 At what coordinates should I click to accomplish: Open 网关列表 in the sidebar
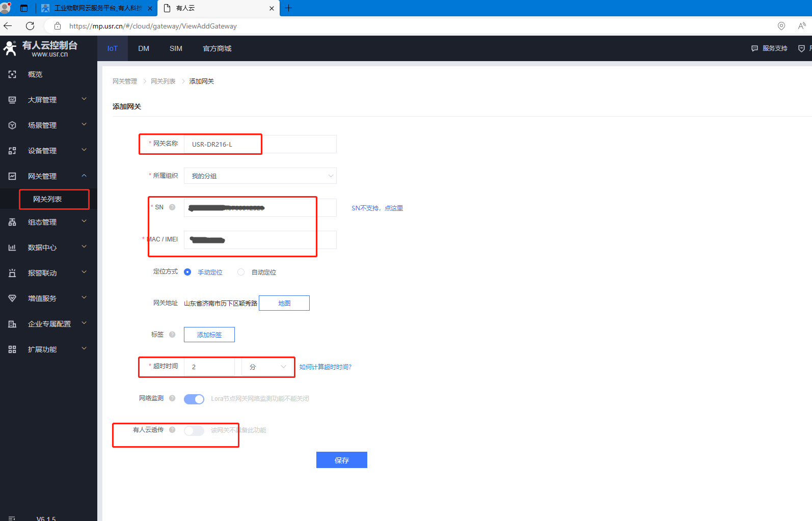47,199
